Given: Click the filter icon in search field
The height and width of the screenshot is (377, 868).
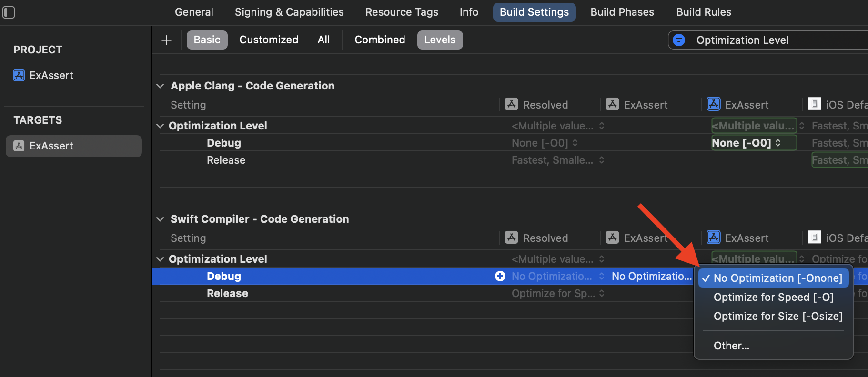Looking at the screenshot, I should pyautogui.click(x=679, y=40).
